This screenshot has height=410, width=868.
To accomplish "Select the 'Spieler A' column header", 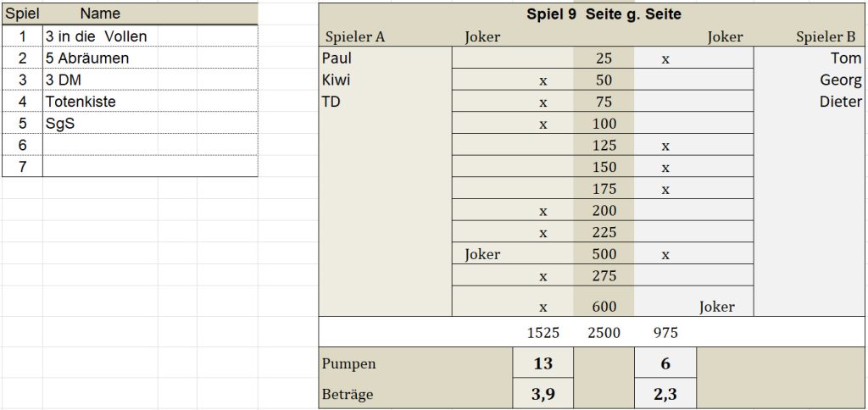I will point(355,37).
